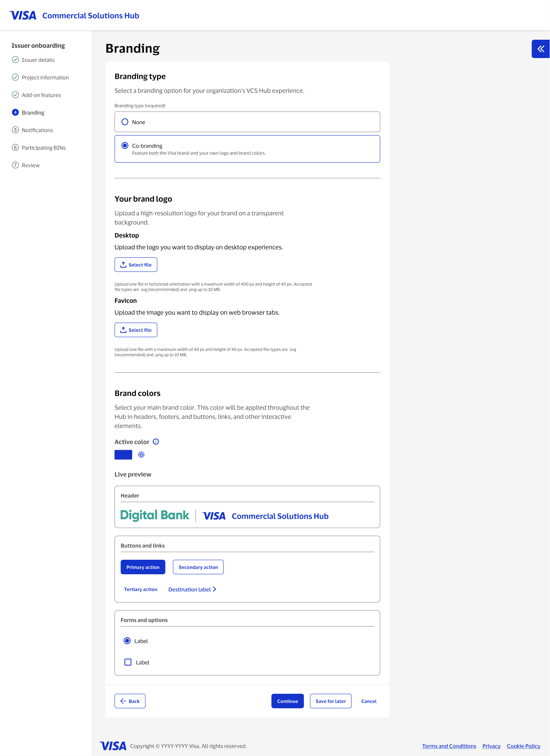The height and width of the screenshot is (756, 550).
Task: Click the step 6 Participating BINs number icon
Action: 15,147
